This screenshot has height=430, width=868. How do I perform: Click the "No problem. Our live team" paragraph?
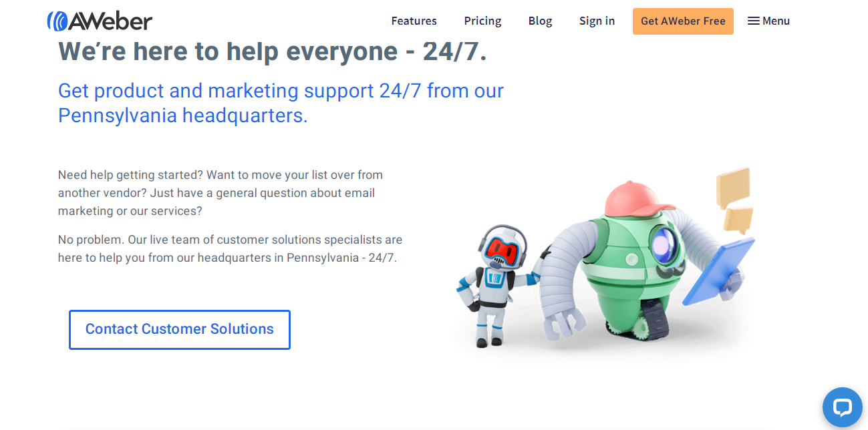tap(230, 248)
